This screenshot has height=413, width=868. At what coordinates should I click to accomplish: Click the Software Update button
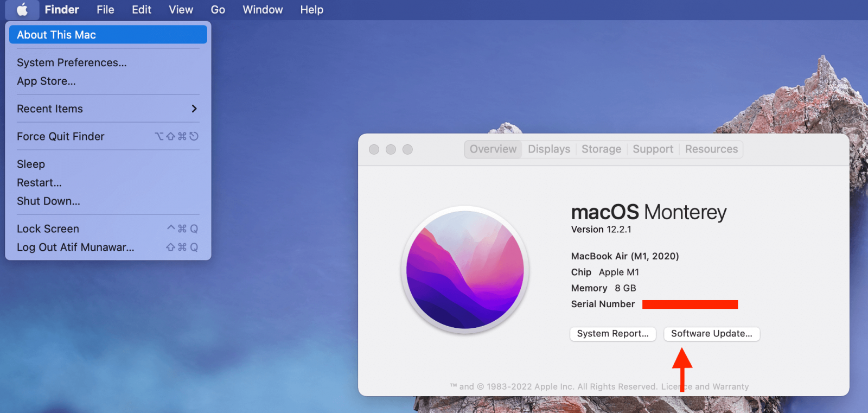tap(711, 334)
